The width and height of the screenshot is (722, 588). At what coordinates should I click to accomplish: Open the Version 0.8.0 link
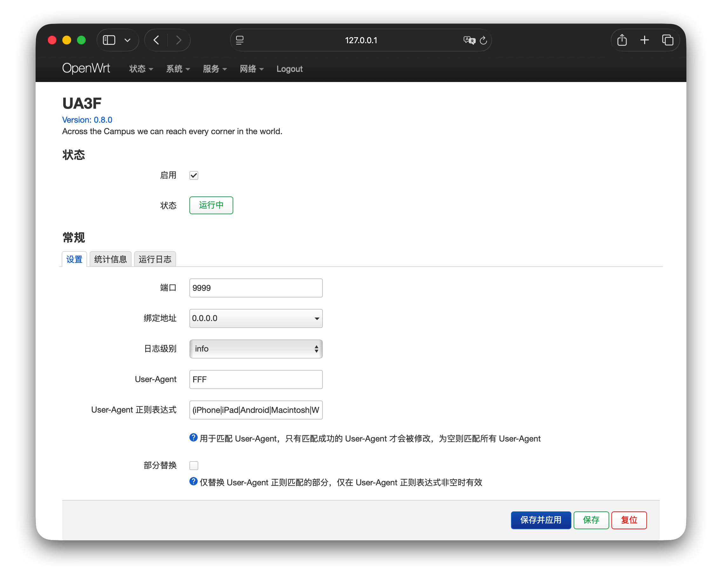pos(87,120)
